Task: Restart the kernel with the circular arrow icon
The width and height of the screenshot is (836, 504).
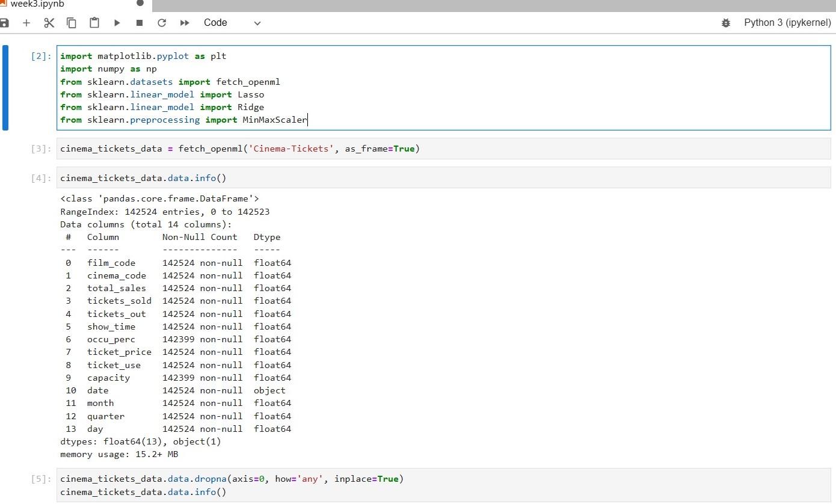Action: click(161, 23)
